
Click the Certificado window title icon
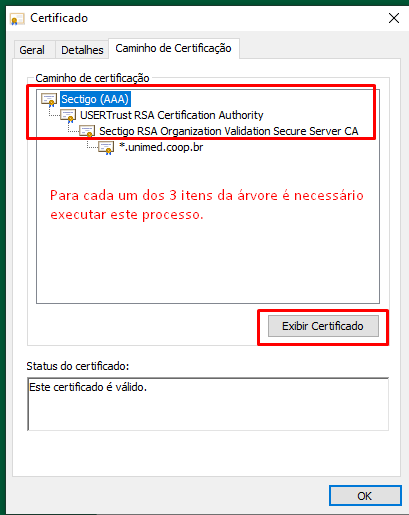click(17, 19)
